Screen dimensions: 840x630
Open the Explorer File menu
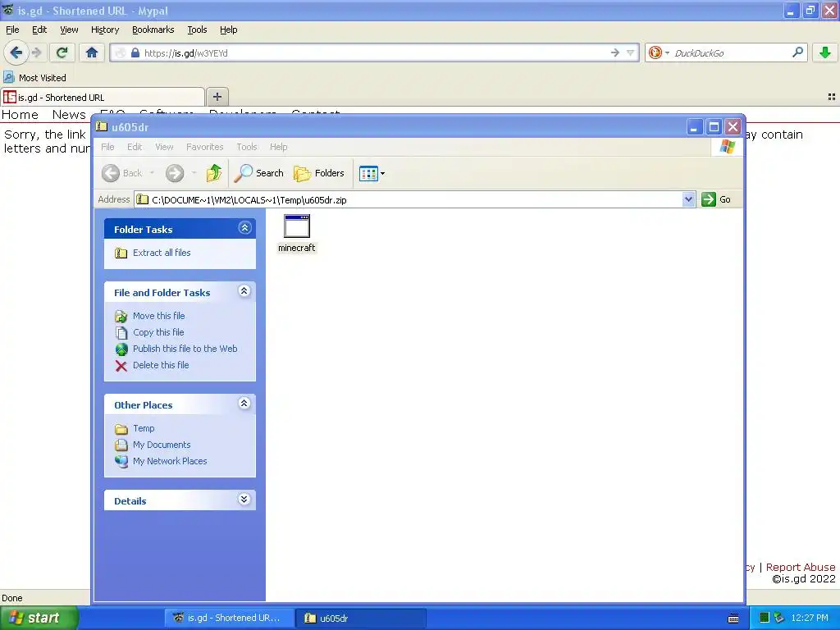(x=107, y=147)
